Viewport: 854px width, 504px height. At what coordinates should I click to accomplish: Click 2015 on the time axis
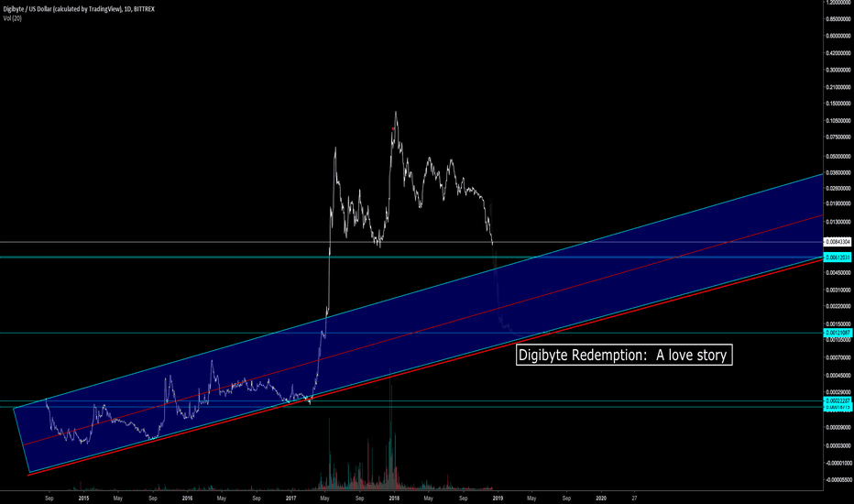coord(83,498)
